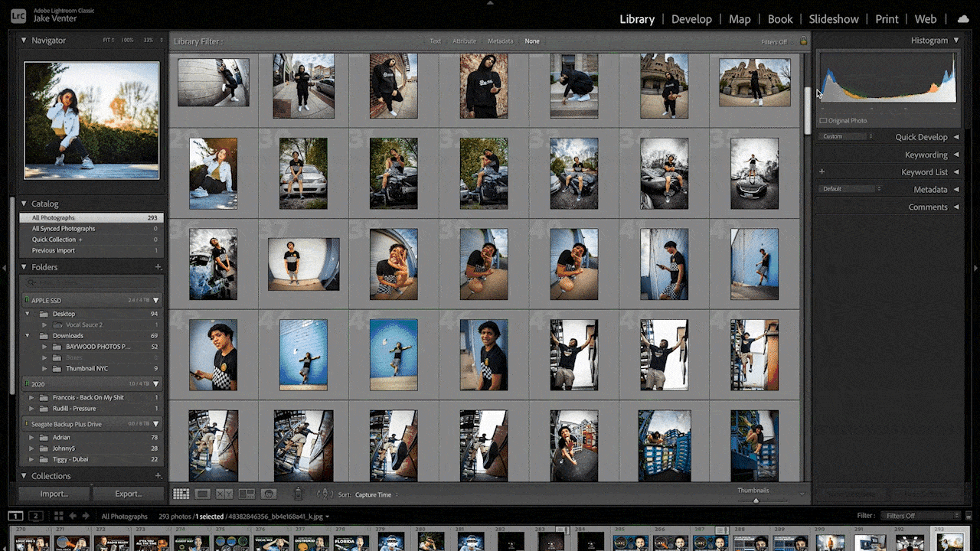980x551 pixels.
Task: Select the Metadata library filter tab
Action: click(500, 41)
